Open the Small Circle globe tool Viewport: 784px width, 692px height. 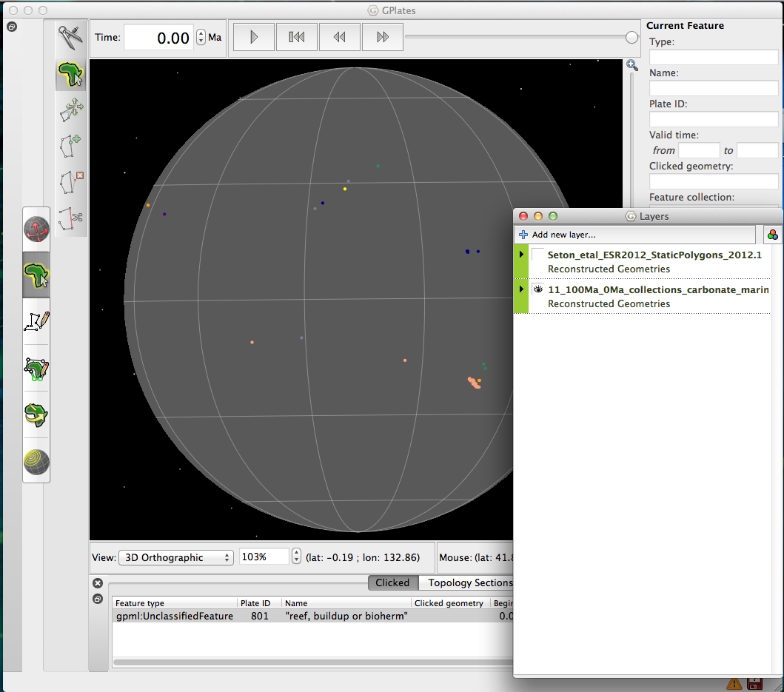tap(37, 463)
